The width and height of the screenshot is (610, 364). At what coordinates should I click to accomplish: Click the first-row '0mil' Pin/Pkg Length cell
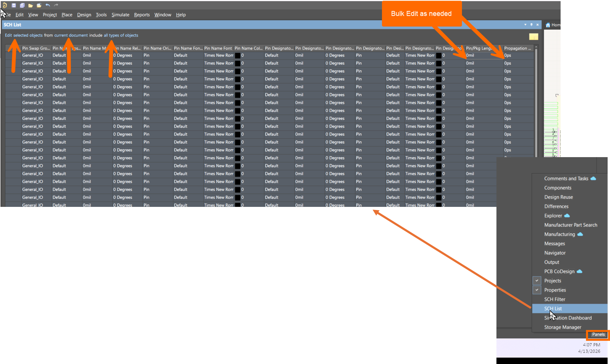pyautogui.click(x=484, y=55)
